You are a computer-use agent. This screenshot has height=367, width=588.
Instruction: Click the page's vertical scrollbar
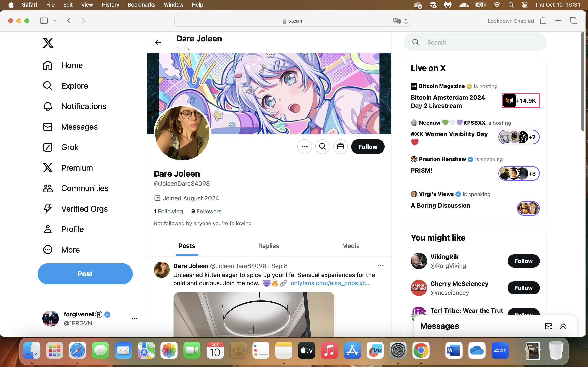point(583,82)
